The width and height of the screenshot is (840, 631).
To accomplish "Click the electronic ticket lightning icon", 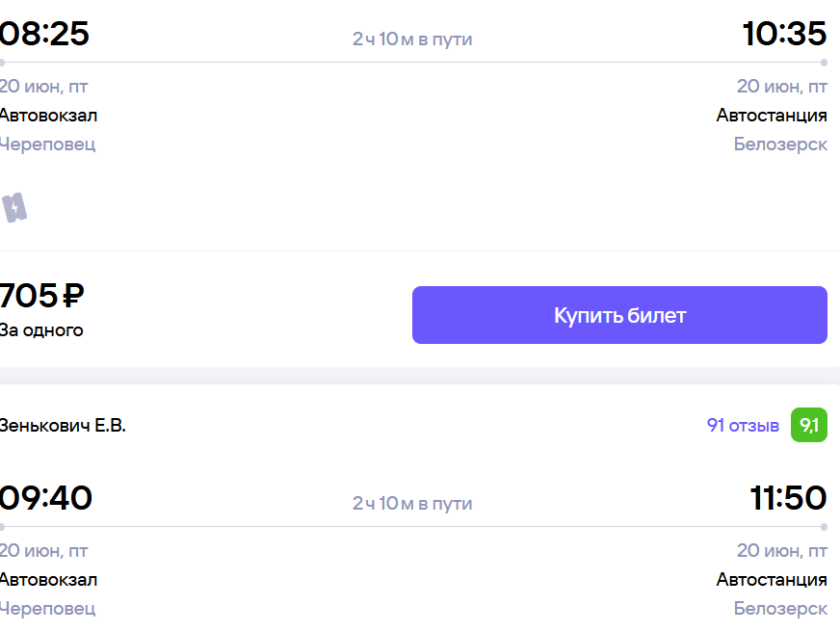I will coord(14,207).
